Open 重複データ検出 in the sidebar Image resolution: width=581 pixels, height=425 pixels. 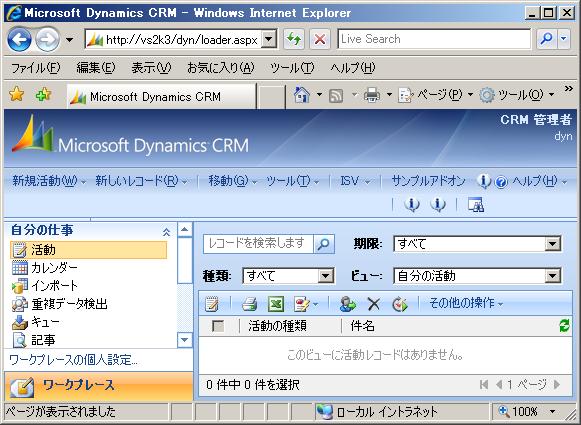[59, 304]
